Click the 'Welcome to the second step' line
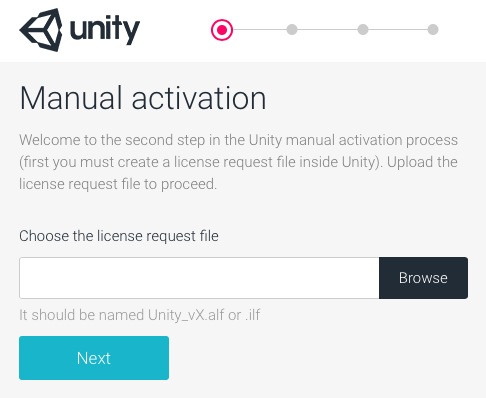Image resolution: width=486 pixels, height=398 pixels. click(x=238, y=140)
